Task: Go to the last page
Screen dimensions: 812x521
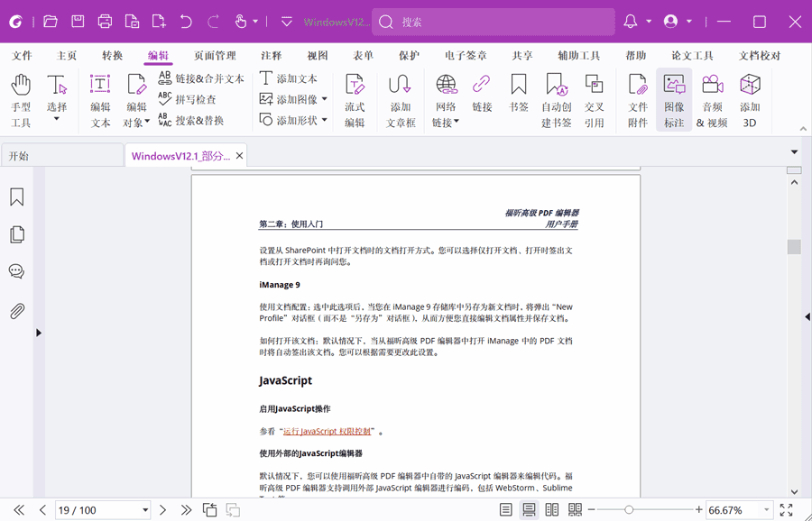Action: [187, 510]
